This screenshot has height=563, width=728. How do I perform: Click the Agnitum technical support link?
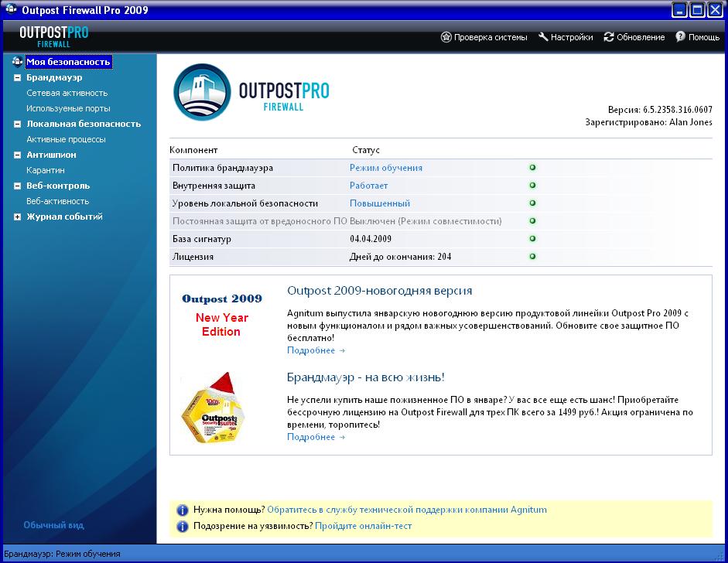[407, 510]
